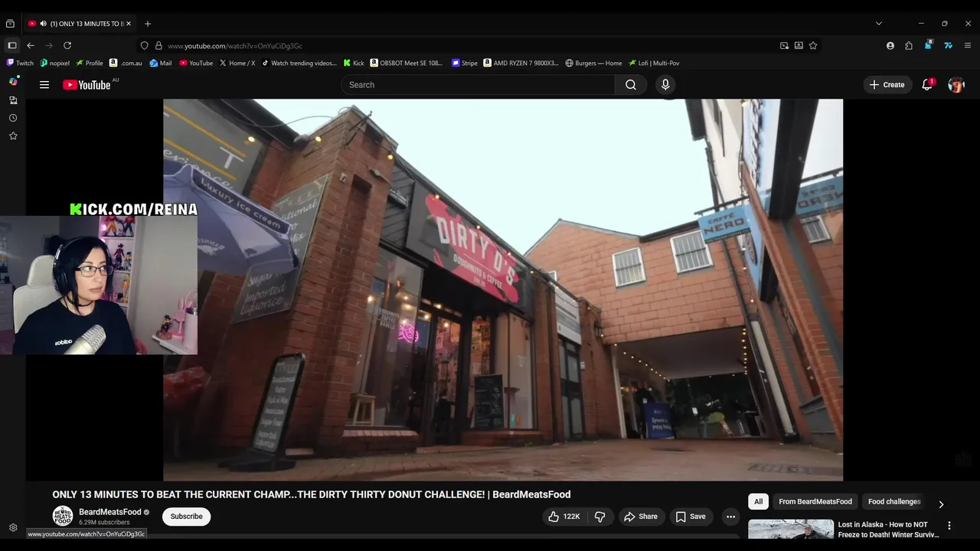The width and height of the screenshot is (980, 551).
Task: Dislike the video with thumbs down
Action: (x=600, y=517)
